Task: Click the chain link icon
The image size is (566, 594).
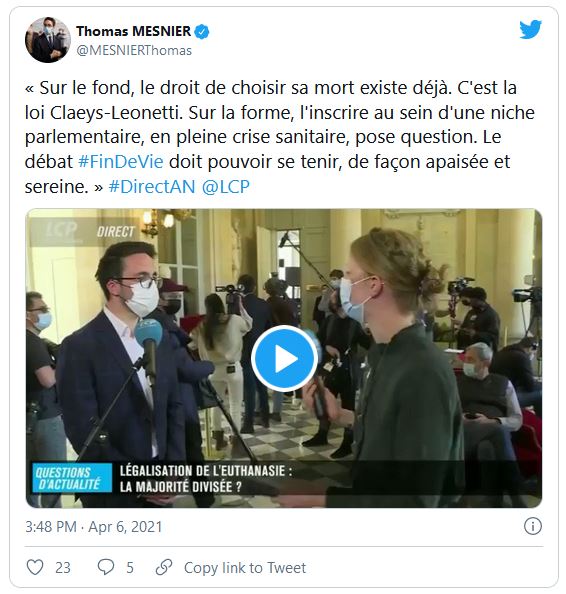Action: [x=164, y=567]
